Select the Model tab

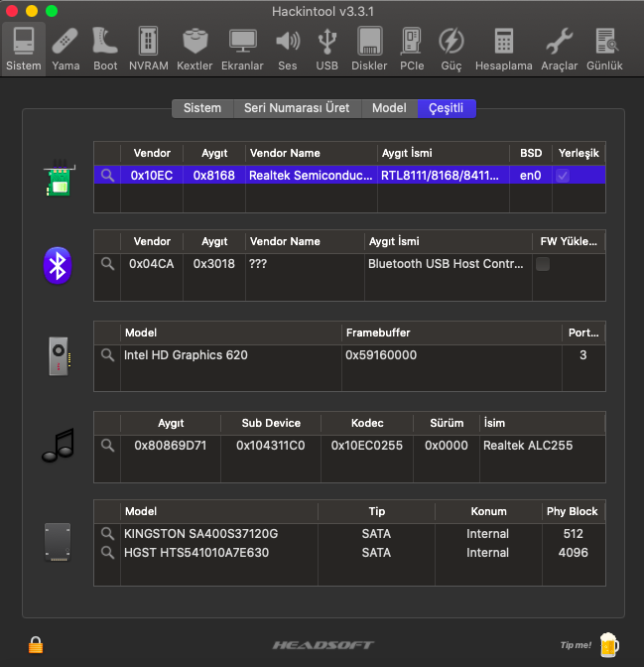click(389, 108)
